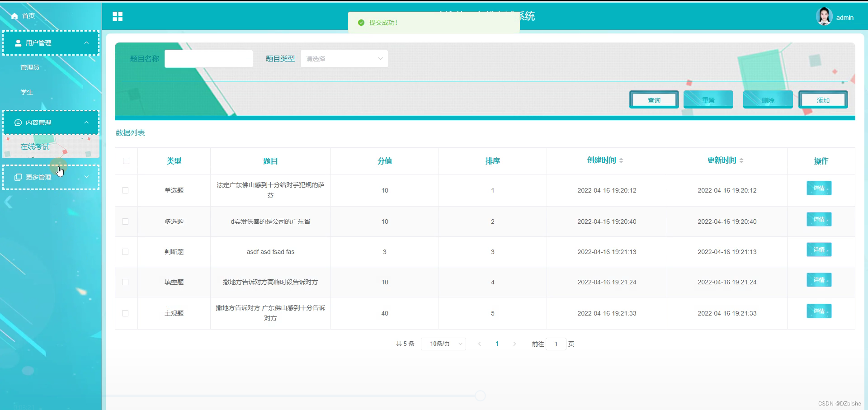The height and width of the screenshot is (410, 868).
Task: Click the 删除 delete button
Action: (768, 100)
